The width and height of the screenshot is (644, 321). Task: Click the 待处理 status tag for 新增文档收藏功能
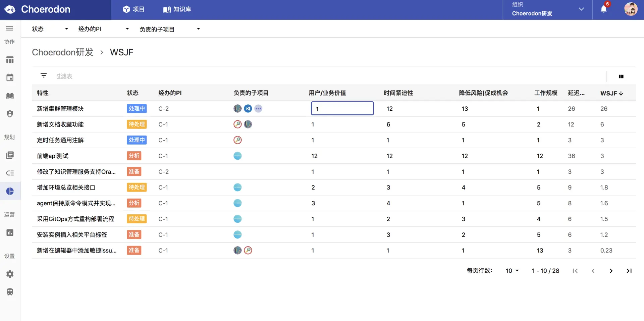pos(137,124)
